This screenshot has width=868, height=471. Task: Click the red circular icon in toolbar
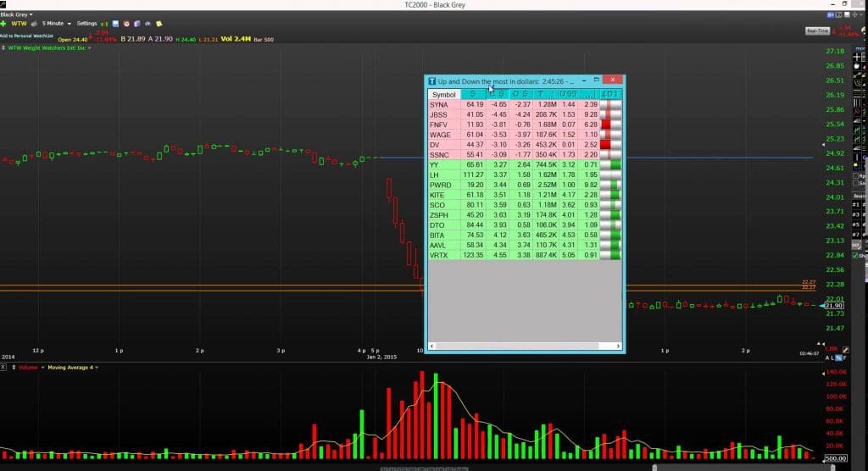[x=126, y=24]
